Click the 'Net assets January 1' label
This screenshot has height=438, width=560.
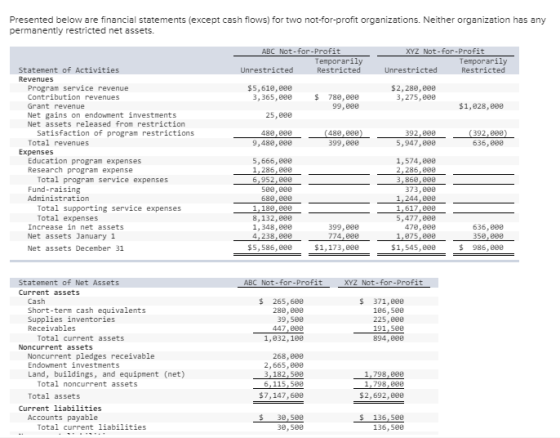tap(71, 236)
